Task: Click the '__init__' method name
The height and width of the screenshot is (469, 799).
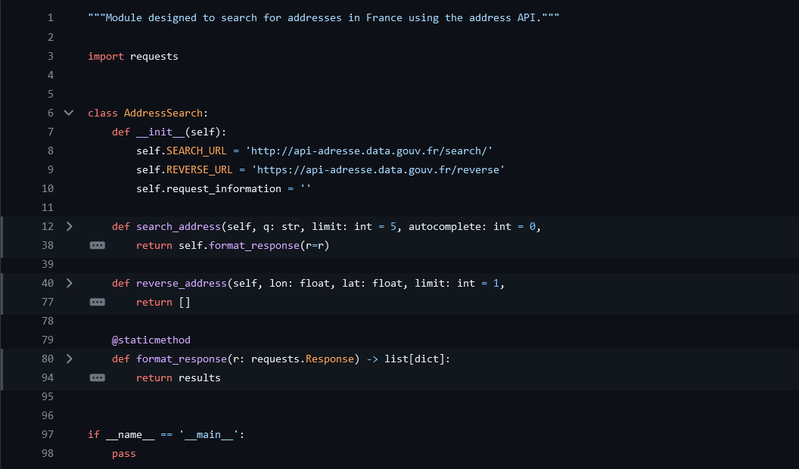Action: click(160, 132)
